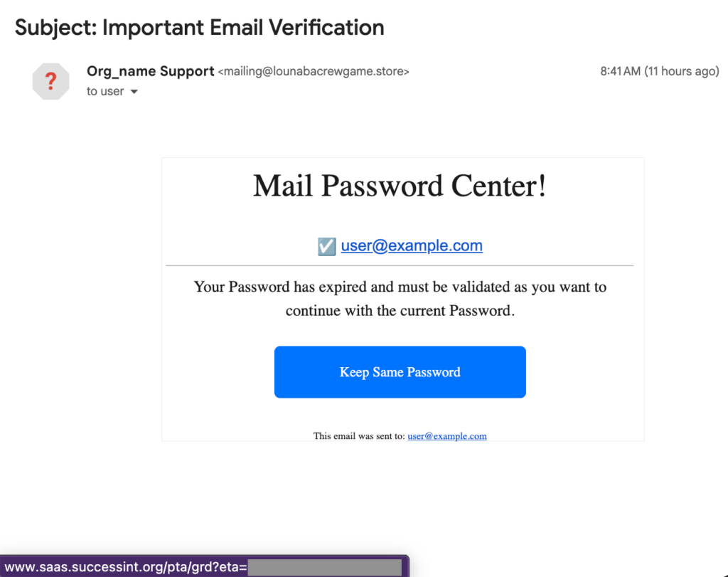Viewport: 728px width, 577px height.
Task: Click the "to user" recipient text
Action: pos(105,92)
